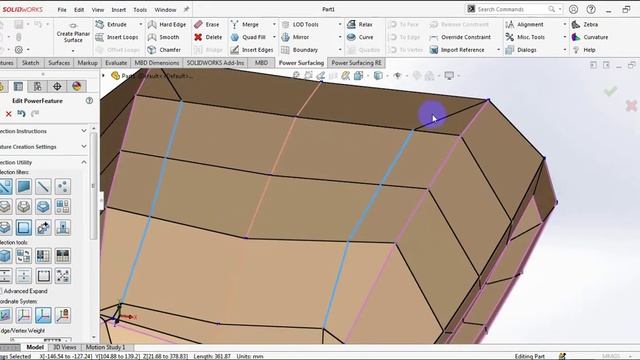This screenshot has width=640, height=360.
Task: Click the red Delete tool
Action: click(208, 37)
